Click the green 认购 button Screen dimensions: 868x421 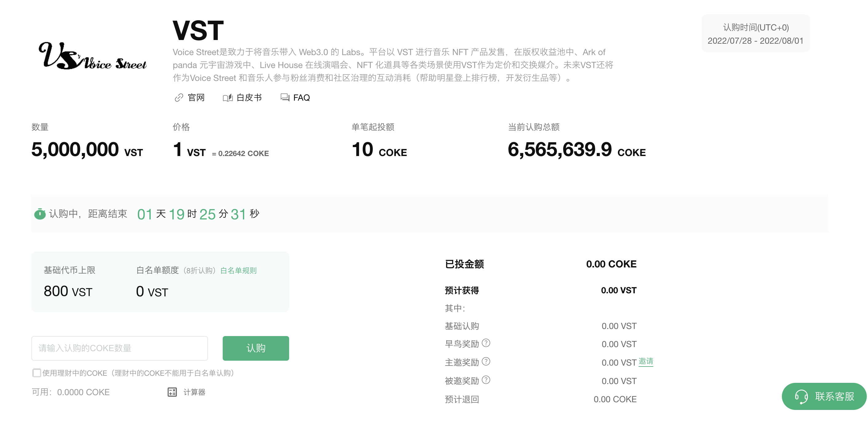256,348
